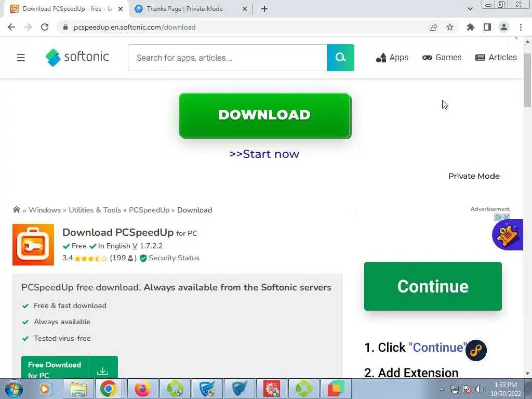Click the site lock icon
This screenshot has height=399, width=532.
click(x=65, y=27)
